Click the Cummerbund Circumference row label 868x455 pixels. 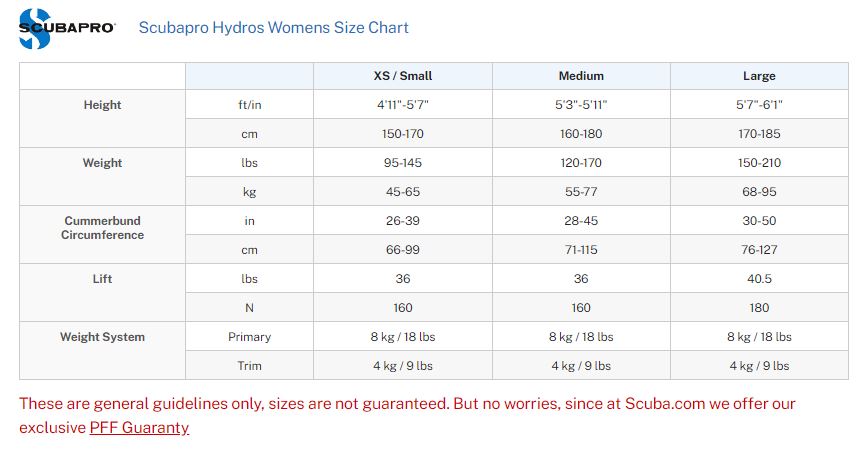102,228
